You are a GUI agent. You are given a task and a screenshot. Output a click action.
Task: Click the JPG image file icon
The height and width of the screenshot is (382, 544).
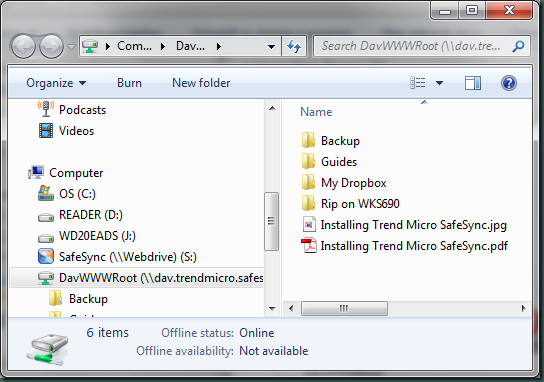[309, 224]
